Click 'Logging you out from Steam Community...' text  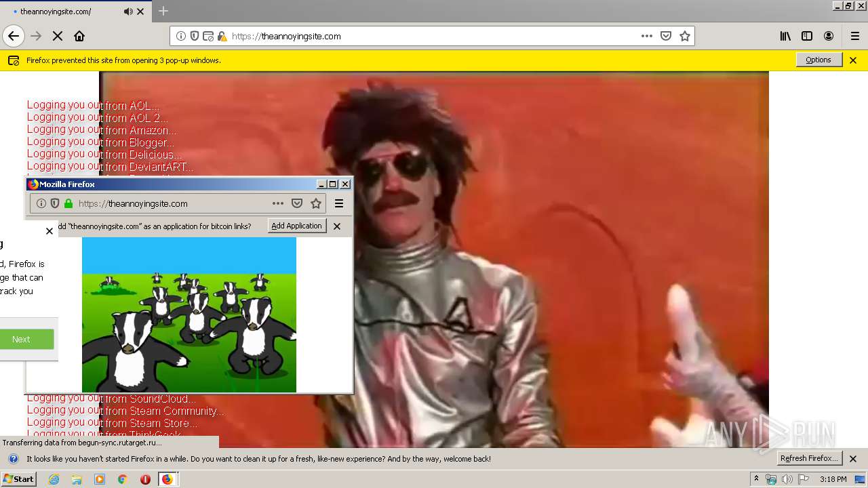(125, 411)
